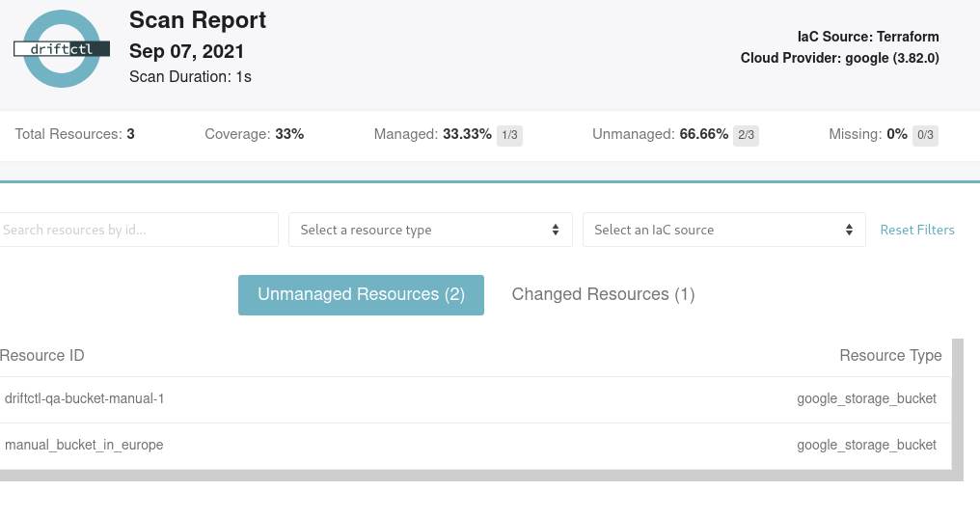
Task: Click the Unmanaged 66.66% value
Action: click(x=704, y=134)
